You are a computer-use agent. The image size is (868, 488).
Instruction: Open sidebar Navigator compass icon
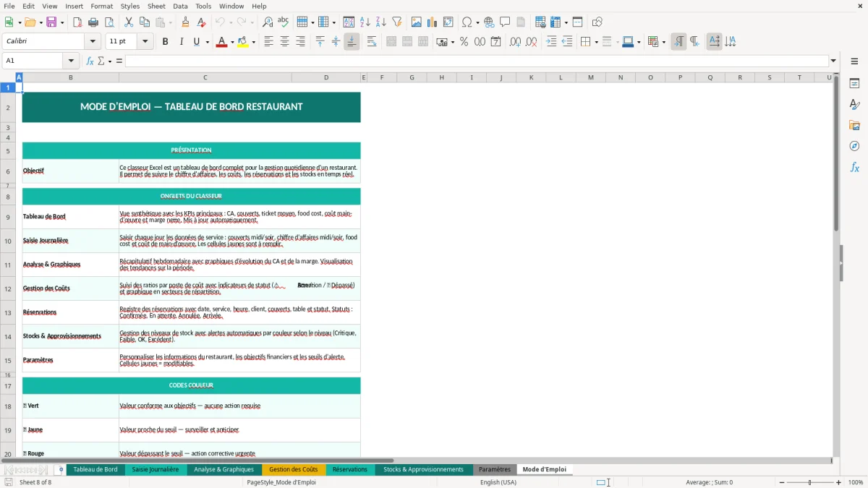pos(854,146)
